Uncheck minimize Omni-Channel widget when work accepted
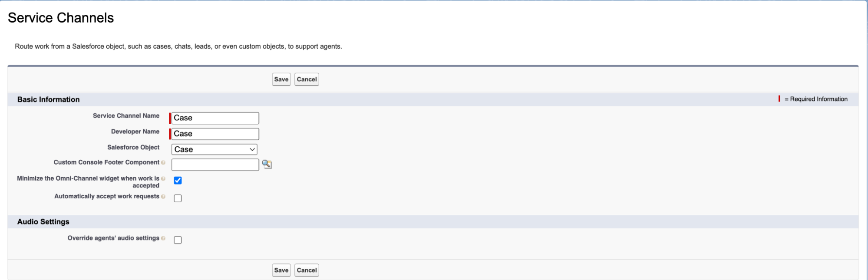Screen dimensions: 868x280 tap(178, 181)
